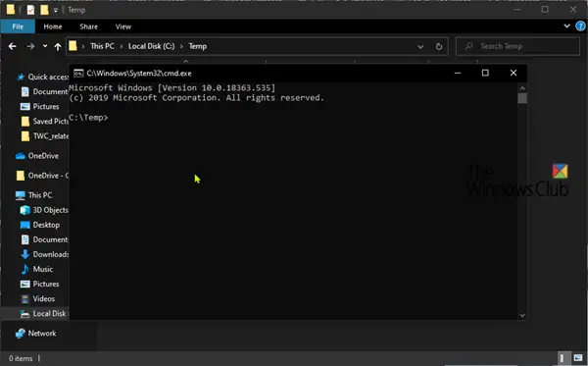Click the Search Temp box
This screenshot has height=366, width=588.
tap(517, 46)
